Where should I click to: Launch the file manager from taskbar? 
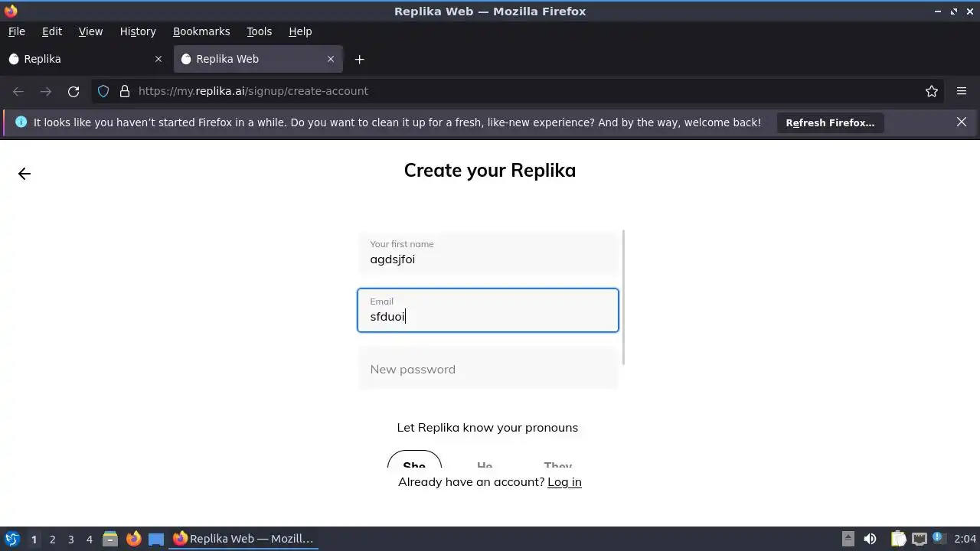pos(110,539)
